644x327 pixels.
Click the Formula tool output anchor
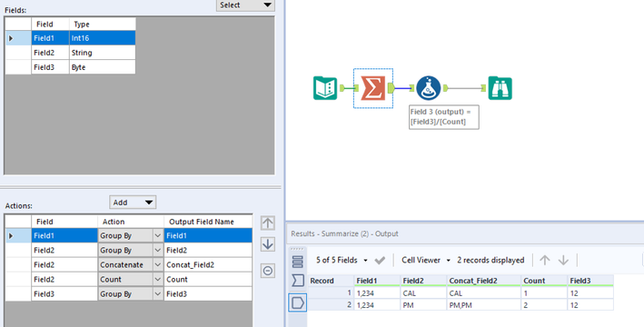pyautogui.click(x=445, y=88)
